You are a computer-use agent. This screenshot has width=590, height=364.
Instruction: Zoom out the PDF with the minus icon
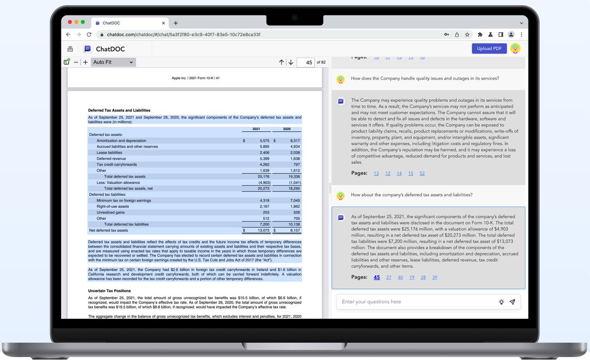(x=76, y=62)
